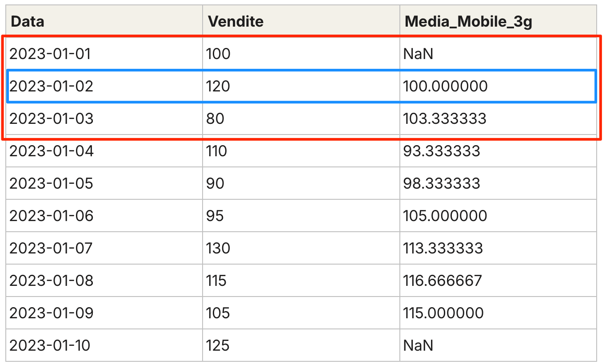Image resolution: width=606 pixels, height=364 pixels.
Task: Click the Vendite value 125
Action: tap(218, 345)
